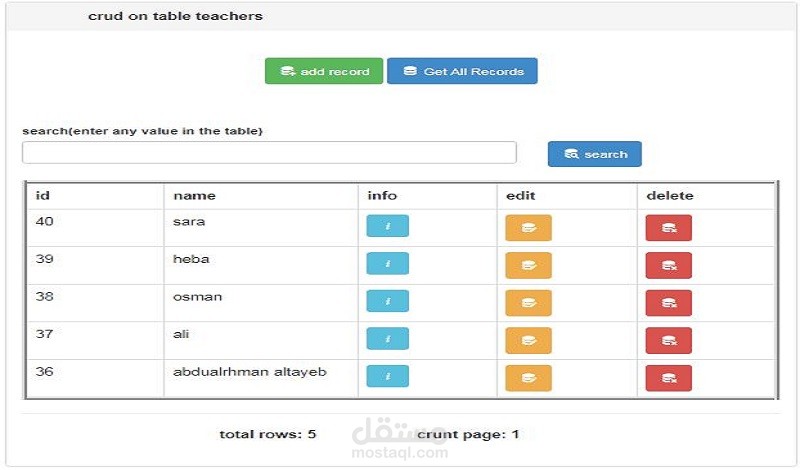
Task: Edit the record for heba
Action: pos(528,265)
